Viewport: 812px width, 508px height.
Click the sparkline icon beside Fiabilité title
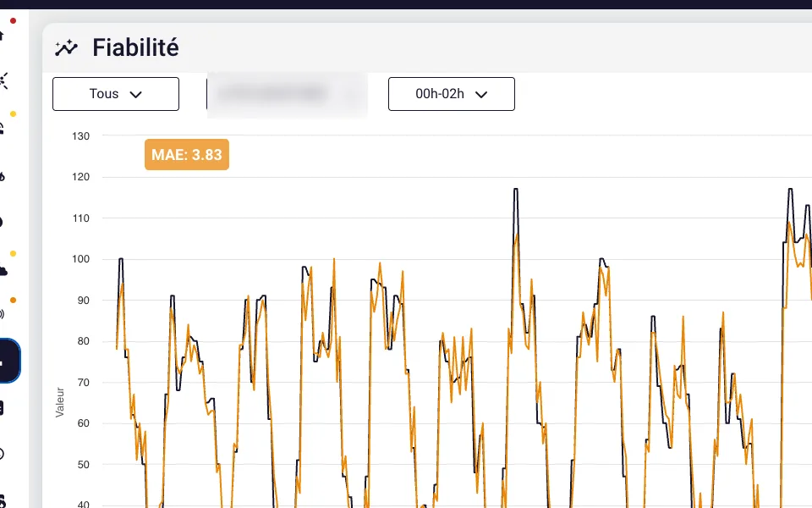tap(66, 47)
